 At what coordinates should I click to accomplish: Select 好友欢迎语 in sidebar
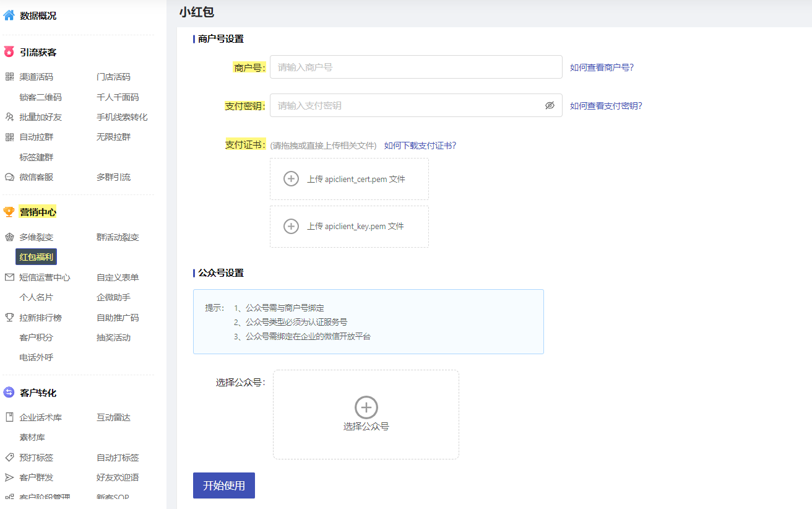118,477
